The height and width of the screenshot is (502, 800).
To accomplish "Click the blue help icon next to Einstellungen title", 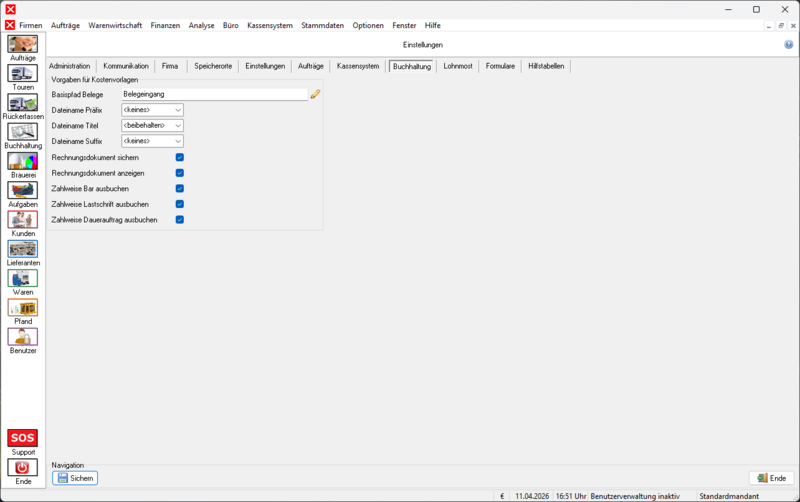I will point(789,45).
